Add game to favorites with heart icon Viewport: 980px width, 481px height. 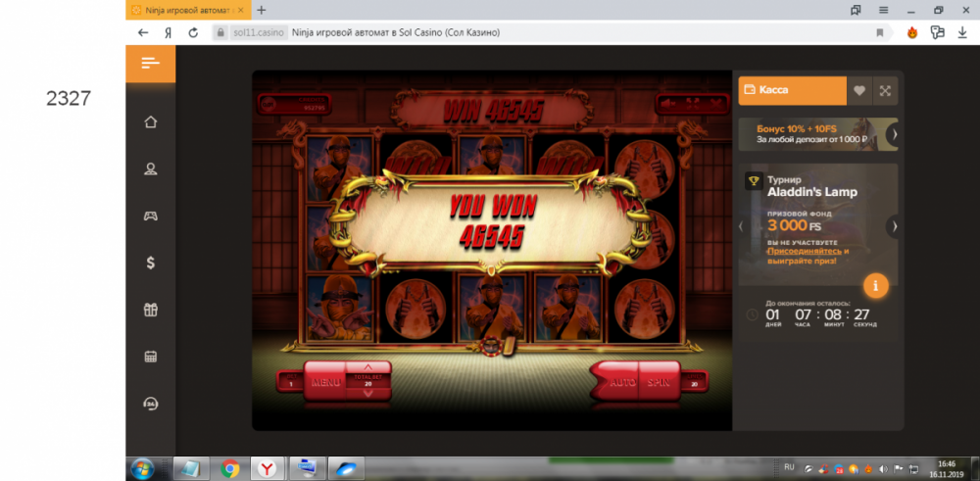tap(859, 90)
